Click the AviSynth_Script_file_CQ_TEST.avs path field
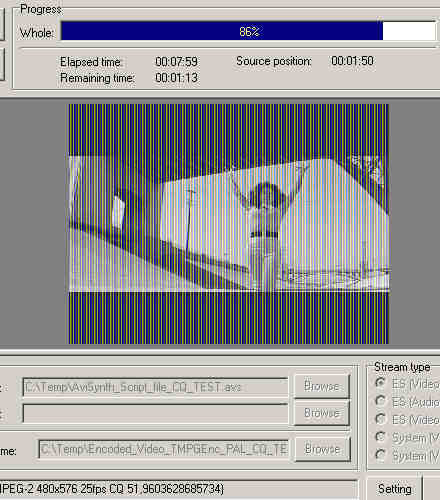 tap(155, 387)
